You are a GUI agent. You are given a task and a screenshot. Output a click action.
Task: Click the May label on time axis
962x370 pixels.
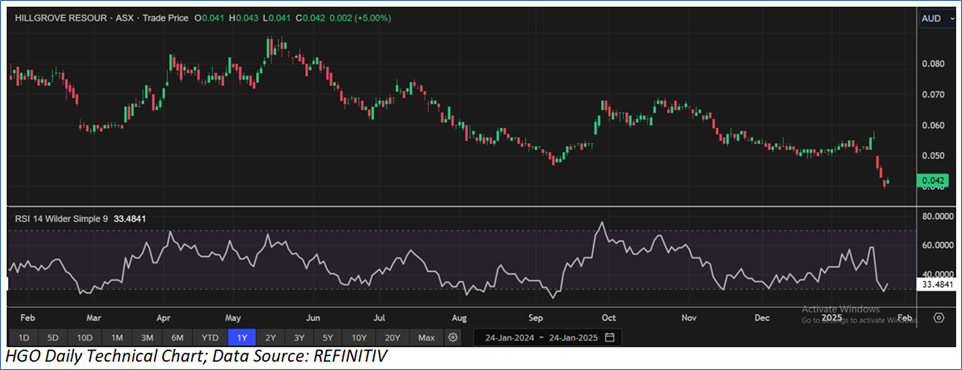(x=233, y=318)
